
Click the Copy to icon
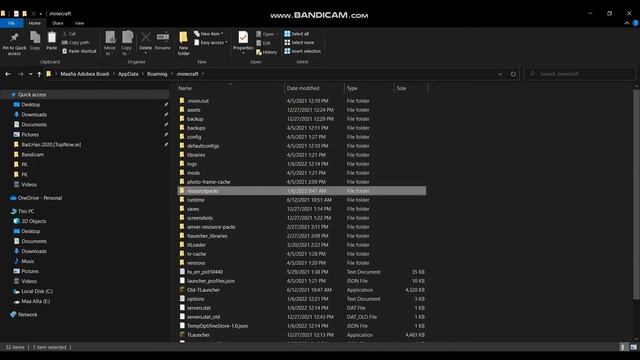127,43
